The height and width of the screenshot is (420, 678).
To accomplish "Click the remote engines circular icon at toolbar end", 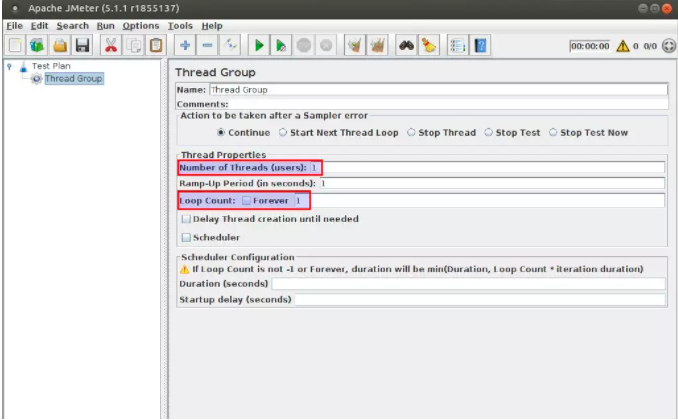I will point(668,46).
